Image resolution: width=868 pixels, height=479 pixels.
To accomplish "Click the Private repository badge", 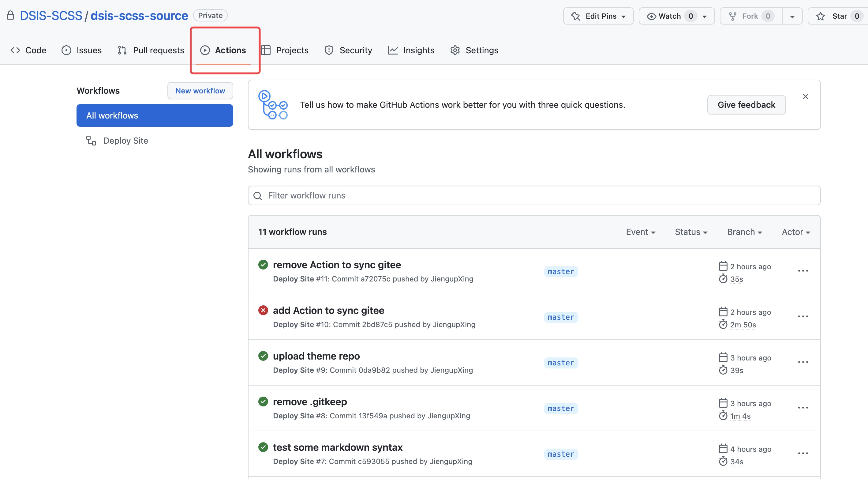I will coord(210,16).
